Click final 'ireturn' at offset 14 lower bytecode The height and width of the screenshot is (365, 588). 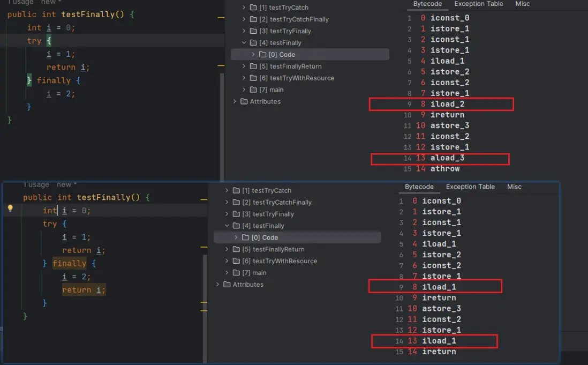tap(439, 352)
